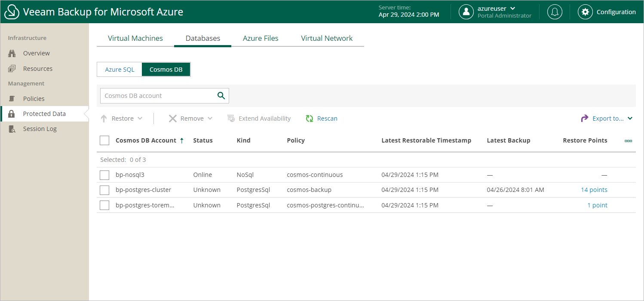Click the 04/26/2024 8:01 AM latest backup cell
Image resolution: width=644 pixels, height=301 pixels.
tap(515, 190)
